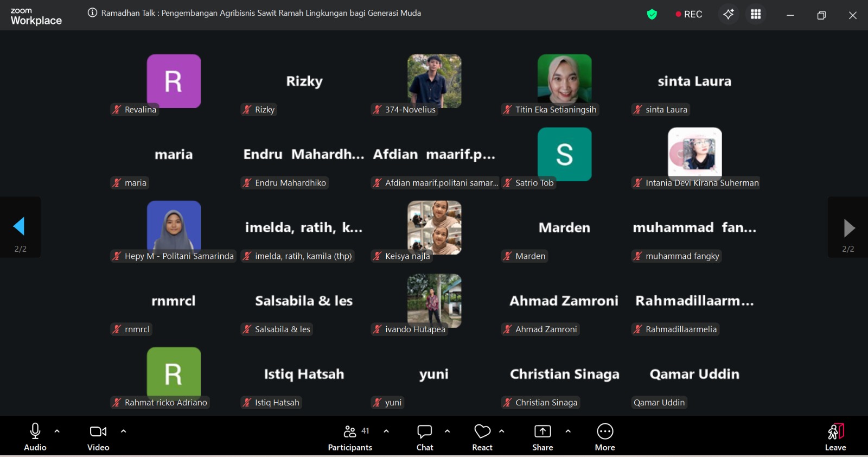The height and width of the screenshot is (457, 868).
Task: Click the Share screen icon
Action: 542,437
